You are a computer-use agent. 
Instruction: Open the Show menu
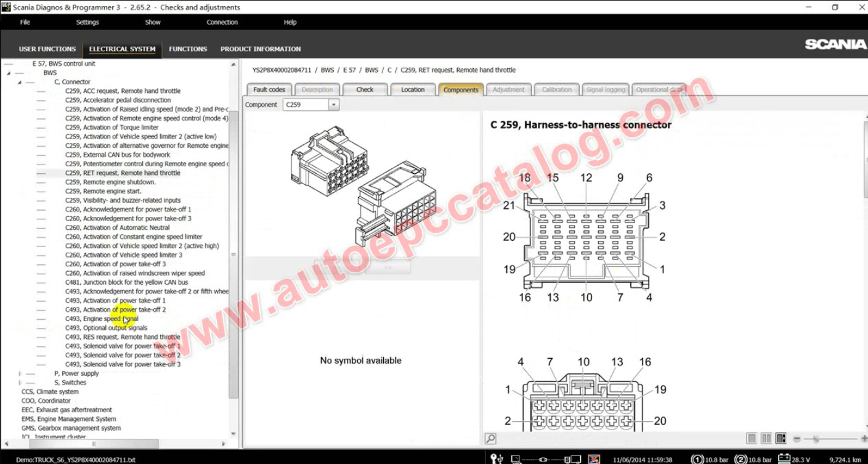[153, 22]
